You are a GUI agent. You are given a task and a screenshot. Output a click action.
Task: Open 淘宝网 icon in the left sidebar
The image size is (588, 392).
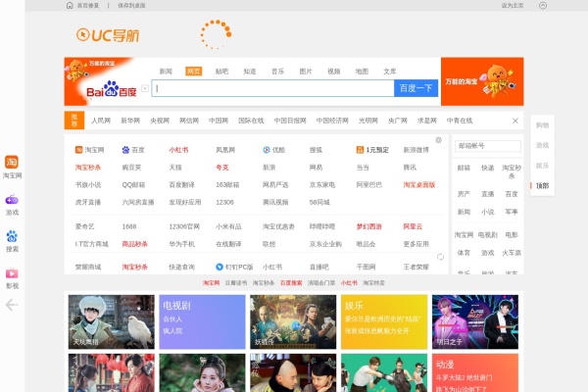[x=12, y=162]
